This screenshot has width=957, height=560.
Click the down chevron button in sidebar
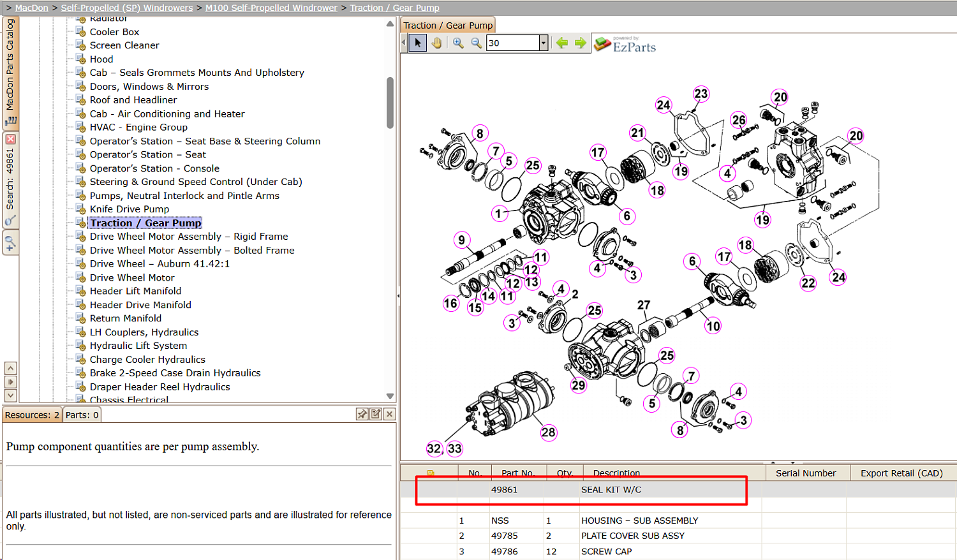tap(10, 395)
